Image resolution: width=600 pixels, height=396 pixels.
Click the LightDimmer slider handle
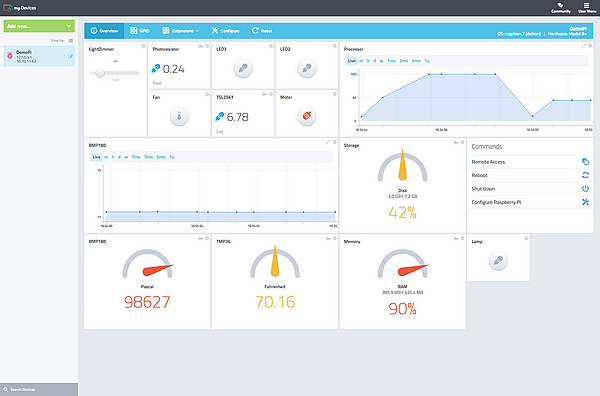coord(100,73)
